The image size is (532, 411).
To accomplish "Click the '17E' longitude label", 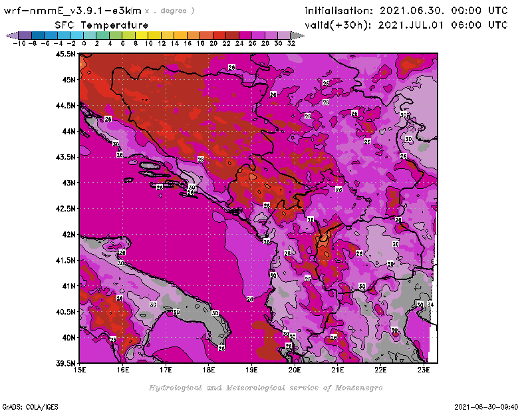I will pyautogui.click(x=166, y=370).
